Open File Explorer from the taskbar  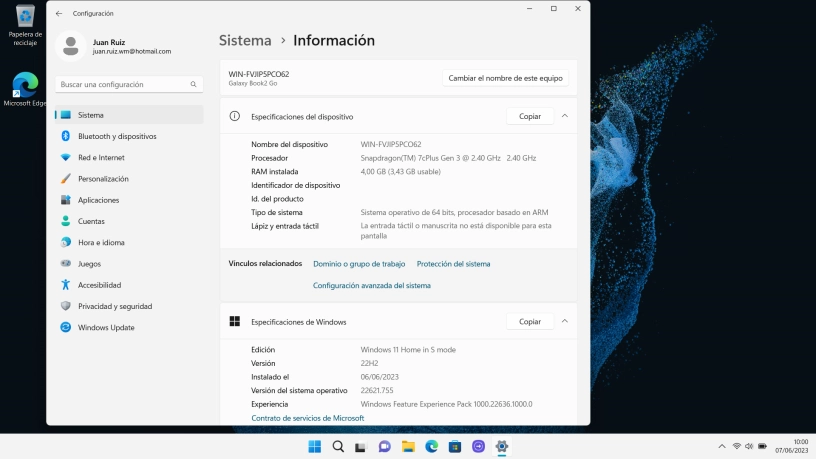tap(408, 447)
